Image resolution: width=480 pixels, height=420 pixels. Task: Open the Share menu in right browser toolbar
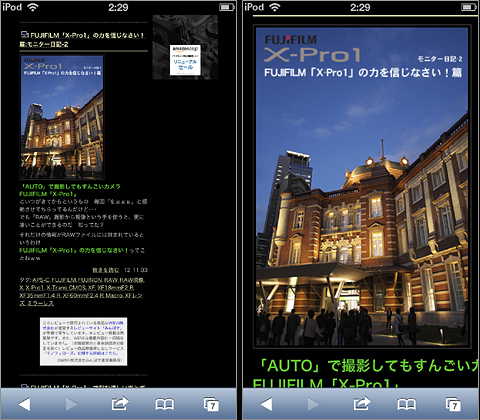362,404
